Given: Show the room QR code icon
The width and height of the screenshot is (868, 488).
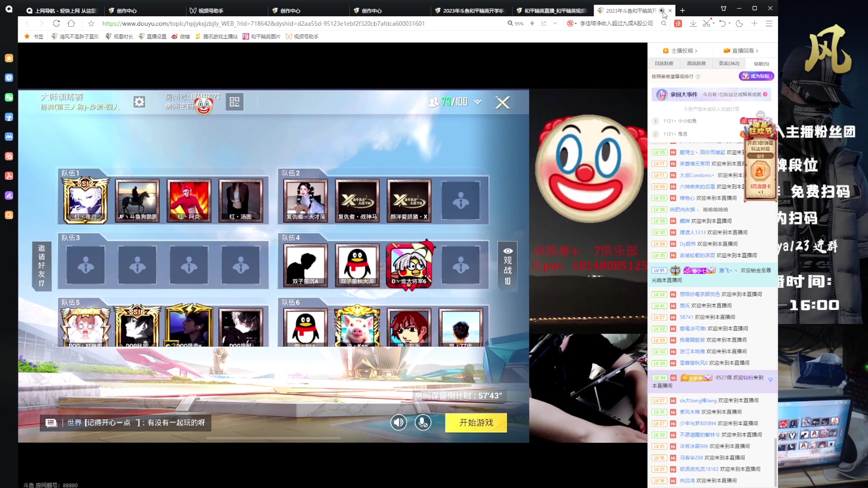Looking at the screenshot, I should tap(234, 102).
